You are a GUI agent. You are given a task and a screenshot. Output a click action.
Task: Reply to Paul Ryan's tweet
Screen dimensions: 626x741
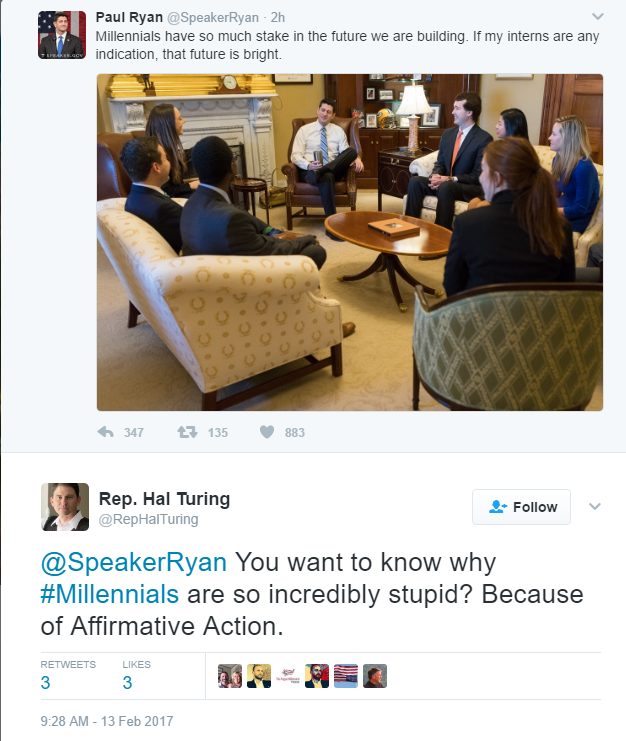pos(105,432)
